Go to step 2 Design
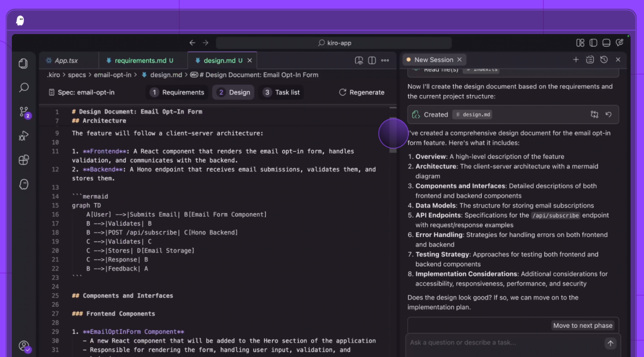The width and height of the screenshot is (644, 357). (234, 93)
